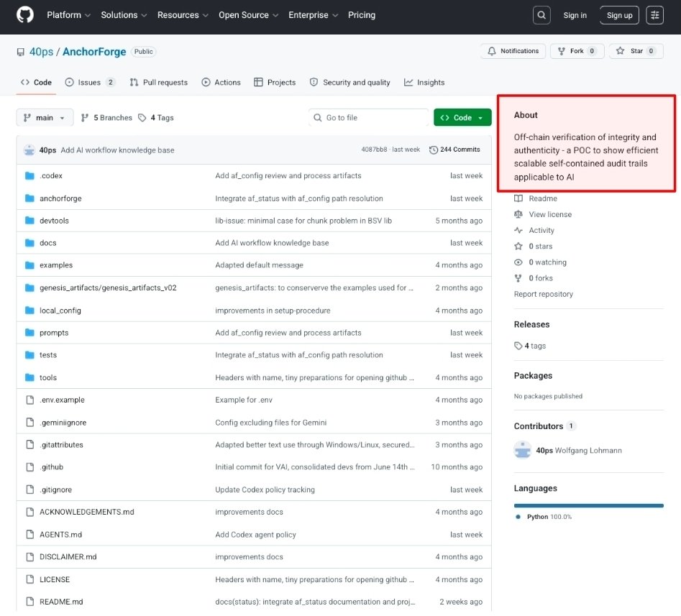Open the AGENTS.md file
The width and height of the screenshot is (681, 616).
click(61, 534)
